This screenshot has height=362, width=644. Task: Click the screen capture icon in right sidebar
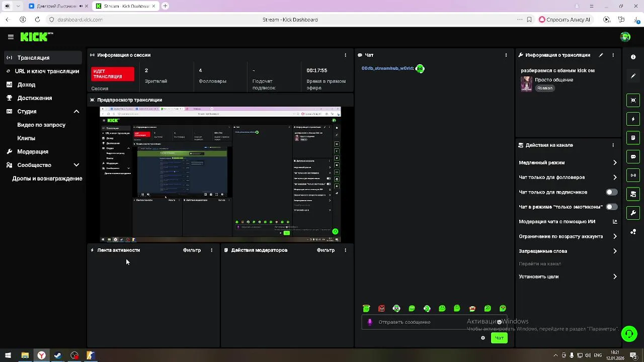point(633,100)
